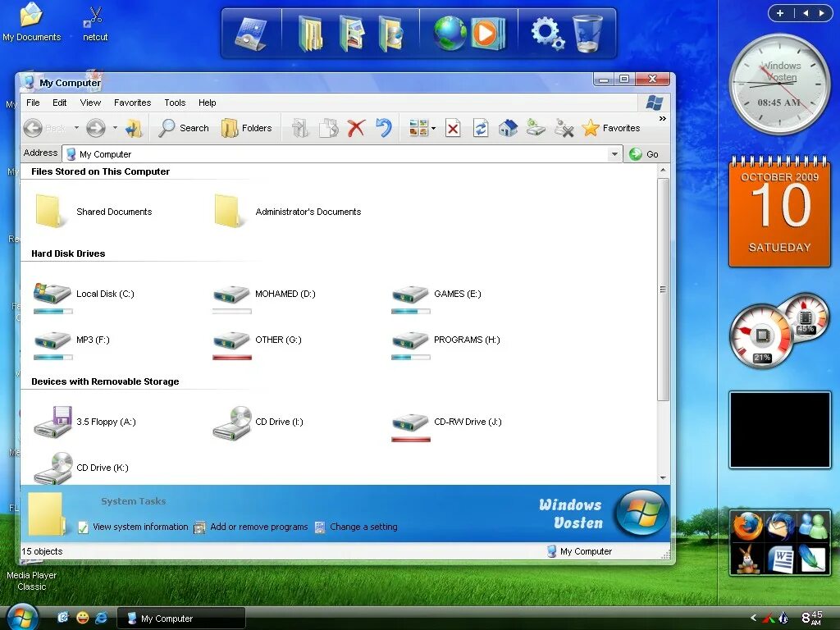Open My Documents from the desktop
This screenshot has height=630, width=840.
30,21
